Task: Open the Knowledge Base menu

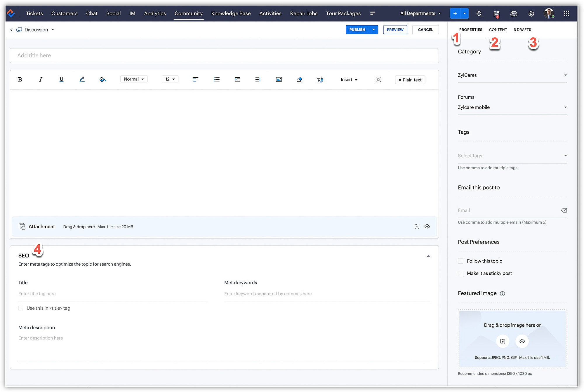Action: (231, 13)
